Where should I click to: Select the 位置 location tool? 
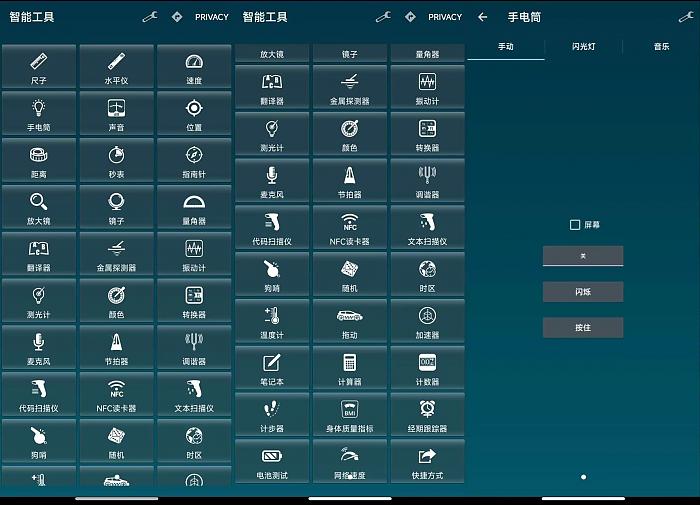pyautogui.click(x=194, y=113)
